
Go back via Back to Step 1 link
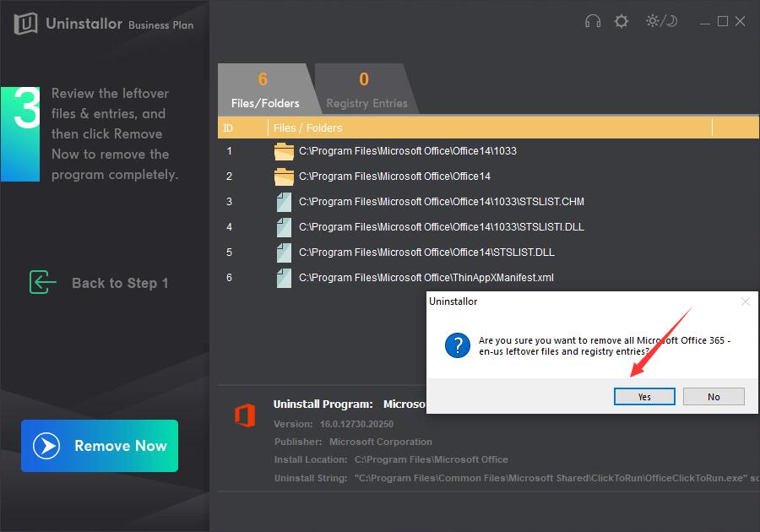120,283
